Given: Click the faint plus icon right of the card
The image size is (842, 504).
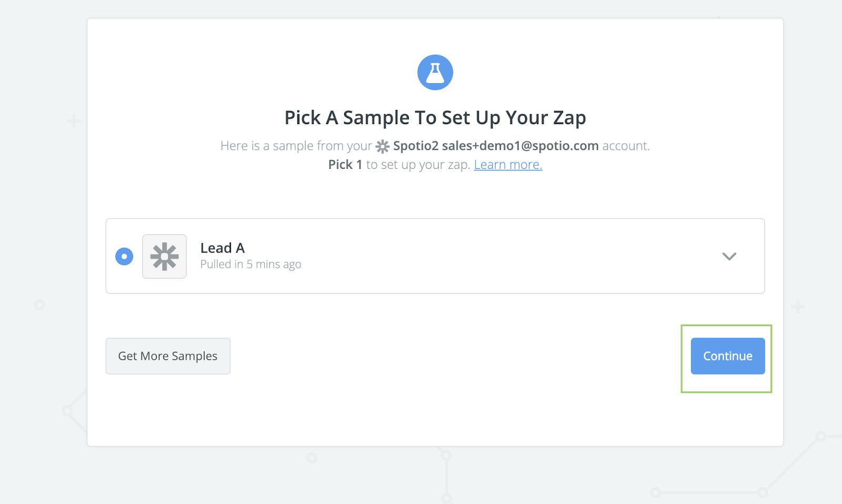Looking at the screenshot, I should click(x=798, y=306).
